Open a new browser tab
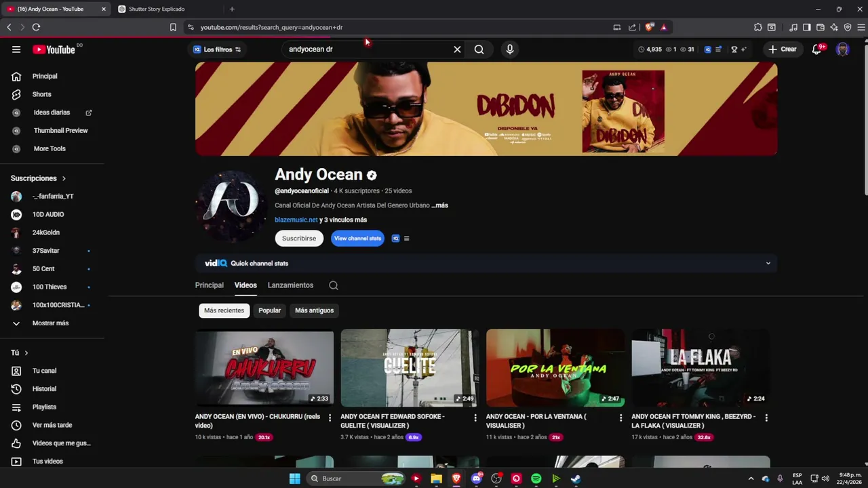The image size is (868, 488). coord(232,9)
